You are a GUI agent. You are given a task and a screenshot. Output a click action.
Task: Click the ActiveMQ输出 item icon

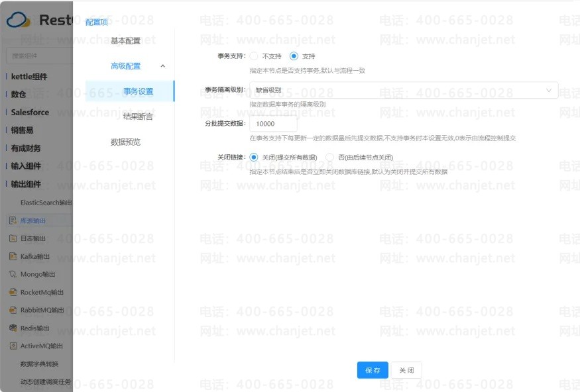point(13,346)
